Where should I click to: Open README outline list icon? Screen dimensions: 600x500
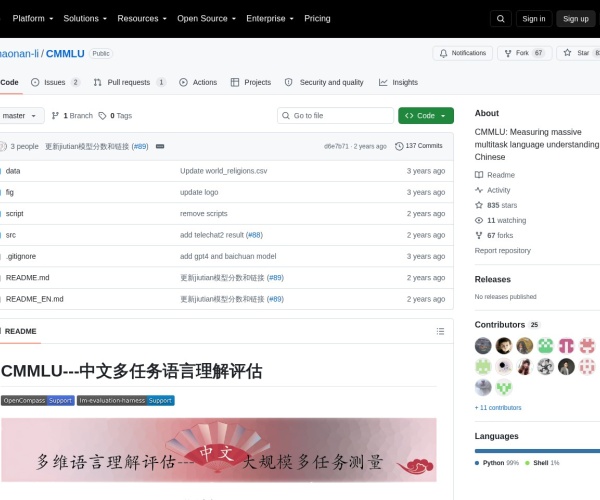click(x=440, y=331)
